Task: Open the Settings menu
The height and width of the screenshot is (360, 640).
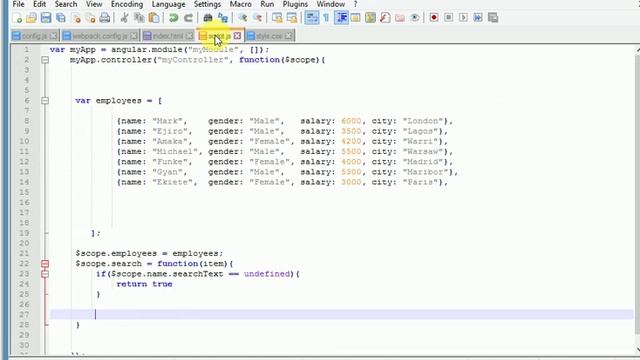Action: pos(207,4)
